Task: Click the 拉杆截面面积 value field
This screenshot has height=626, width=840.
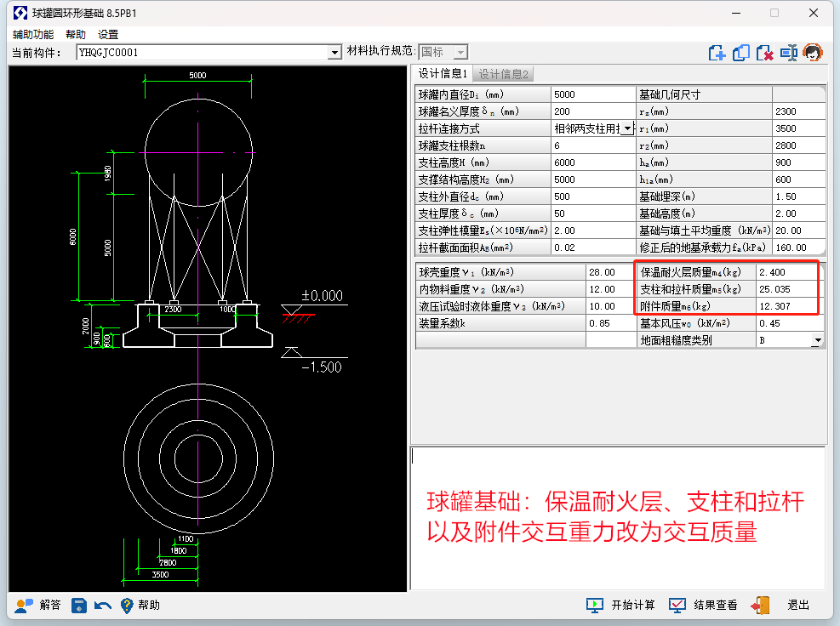Action: click(x=593, y=248)
